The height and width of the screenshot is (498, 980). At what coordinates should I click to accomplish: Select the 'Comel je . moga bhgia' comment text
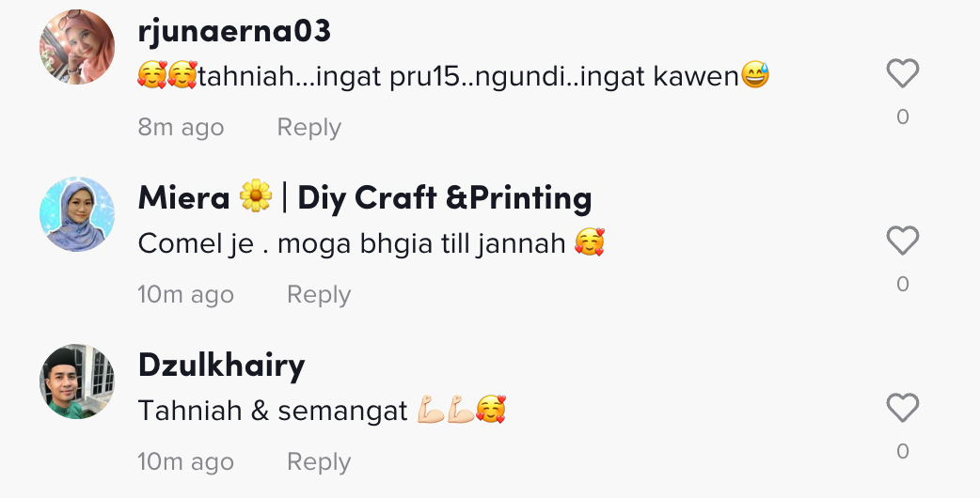371,243
